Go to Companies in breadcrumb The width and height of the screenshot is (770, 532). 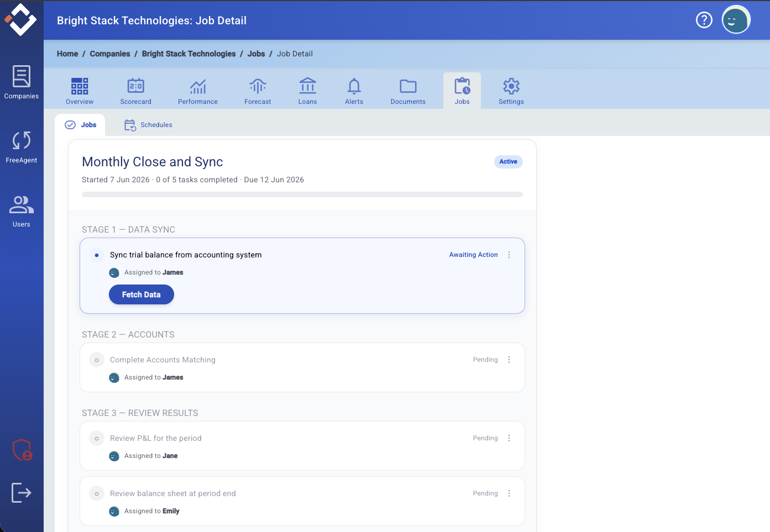click(110, 54)
